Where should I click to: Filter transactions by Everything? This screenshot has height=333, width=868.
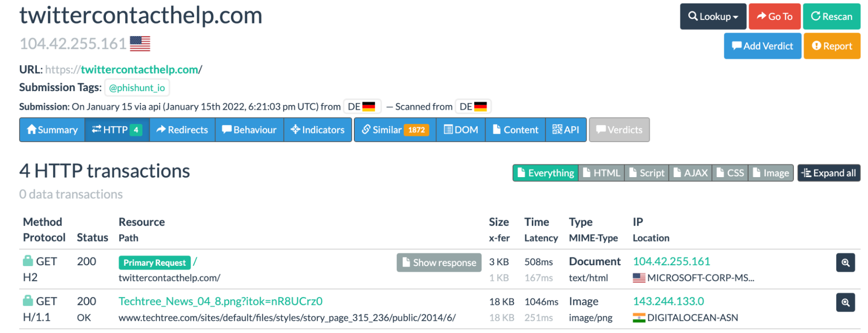point(545,173)
